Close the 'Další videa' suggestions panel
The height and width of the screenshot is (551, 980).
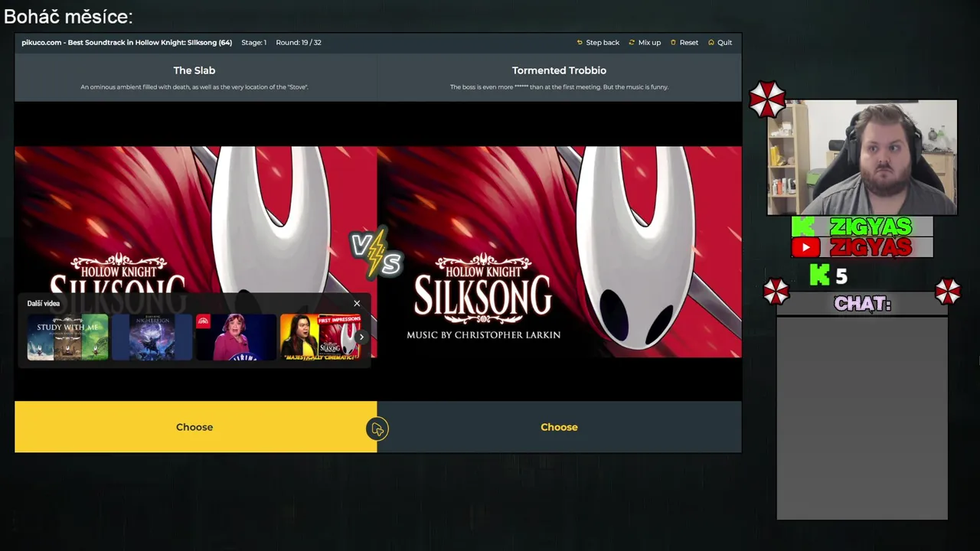pyautogui.click(x=357, y=304)
